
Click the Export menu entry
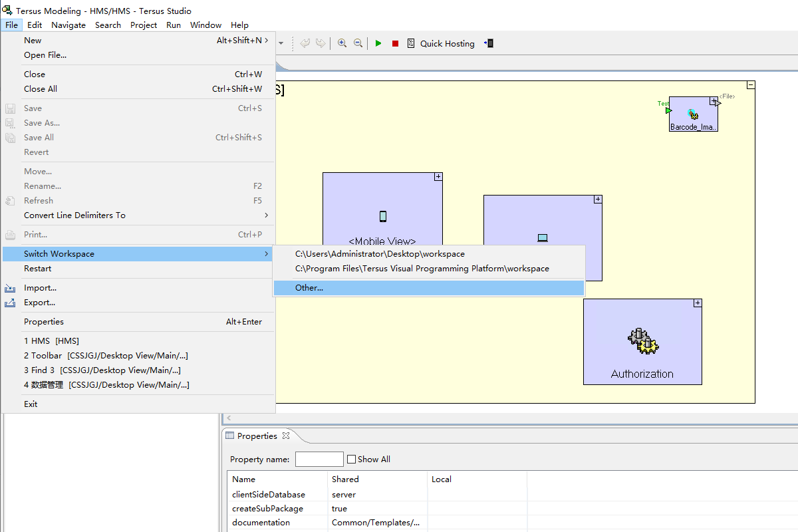pyautogui.click(x=138, y=303)
